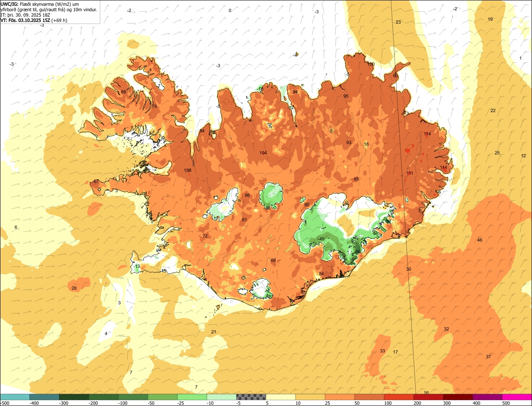This screenshot has height=406, width=532.
Task: Click the value 27 on the southern glacier
Action: click(x=270, y=297)
